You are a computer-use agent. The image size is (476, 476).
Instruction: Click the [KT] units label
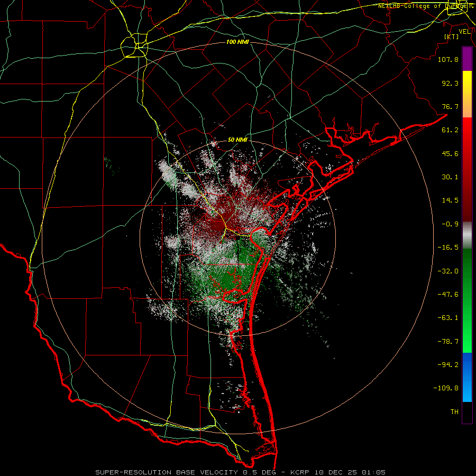452,36
